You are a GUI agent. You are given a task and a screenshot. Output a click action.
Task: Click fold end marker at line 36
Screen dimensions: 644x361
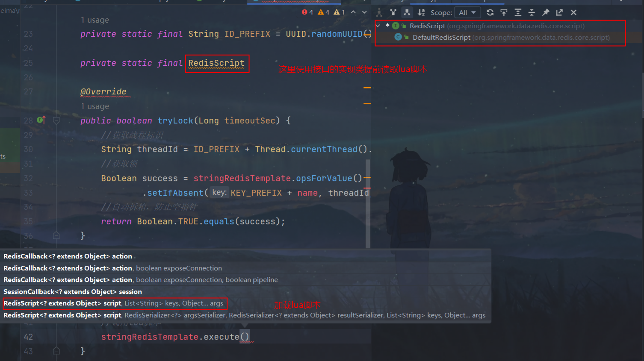coord(56,235)
